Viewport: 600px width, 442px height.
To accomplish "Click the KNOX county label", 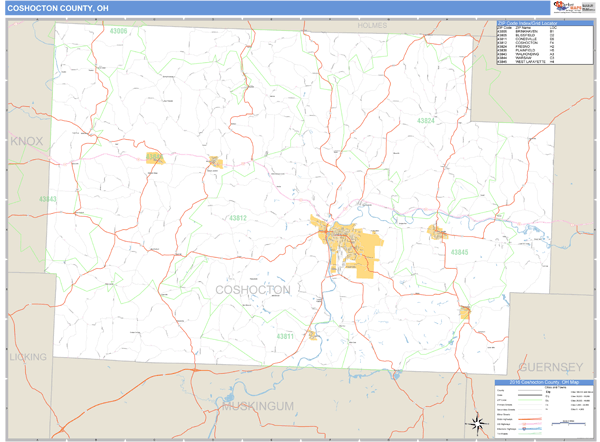I will coord(26,142).
